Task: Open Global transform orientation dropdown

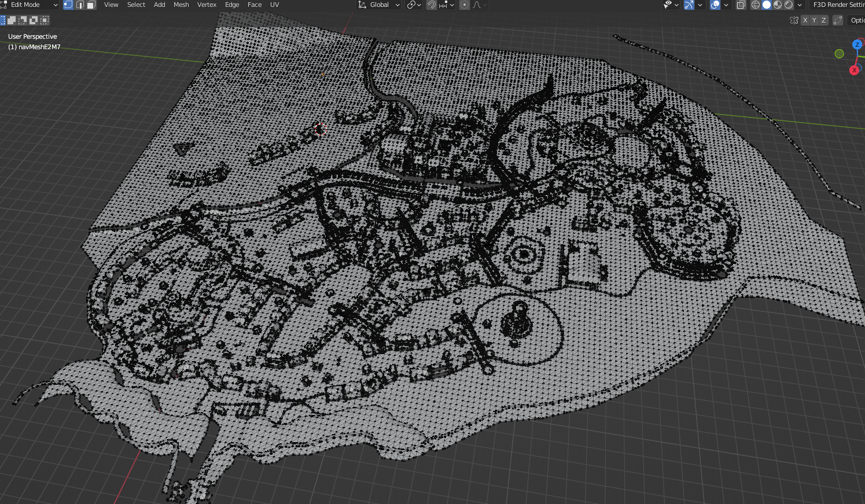Action: click(x=379, y=5)
